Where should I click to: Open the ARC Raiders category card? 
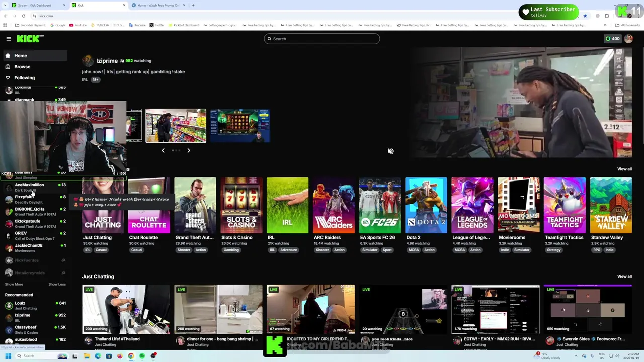click(x=334, y=206)
